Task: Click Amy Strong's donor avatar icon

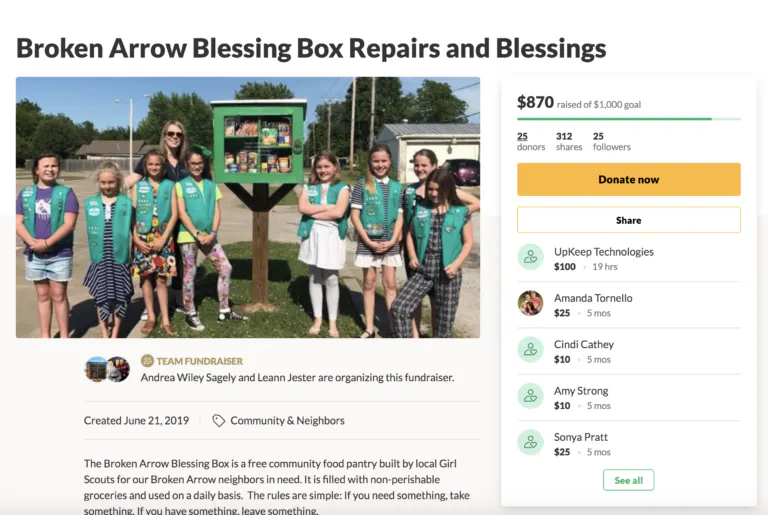Action: pyautogui.click(x=530, y=395)
